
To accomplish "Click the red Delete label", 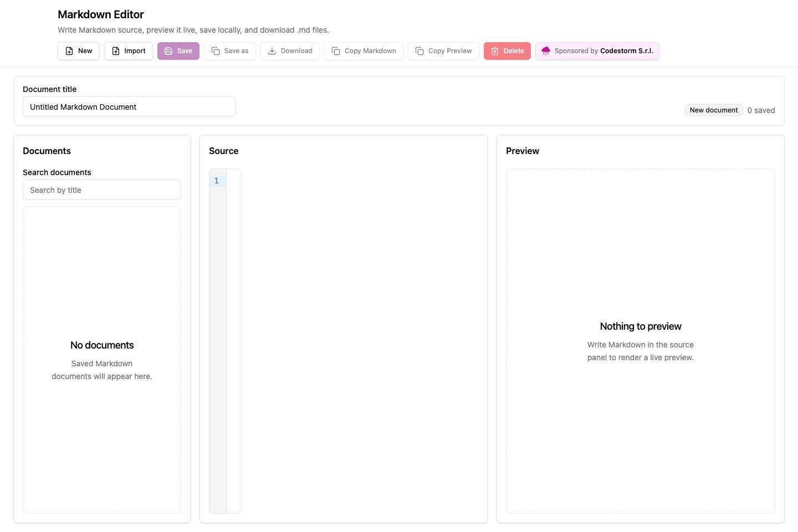I will (514, 51).
